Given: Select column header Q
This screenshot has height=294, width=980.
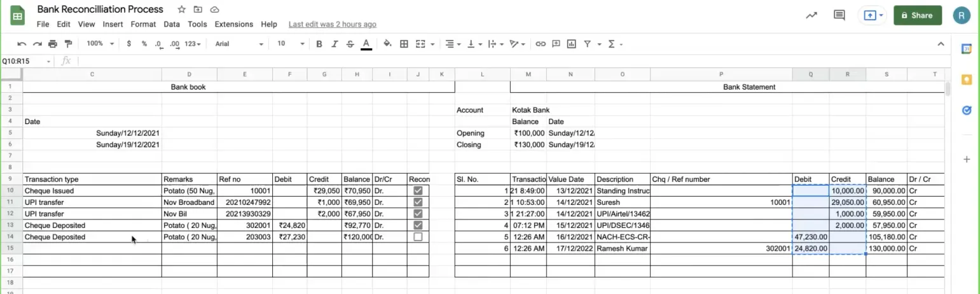Looking at the screenshot, I should tap(811, 74).
